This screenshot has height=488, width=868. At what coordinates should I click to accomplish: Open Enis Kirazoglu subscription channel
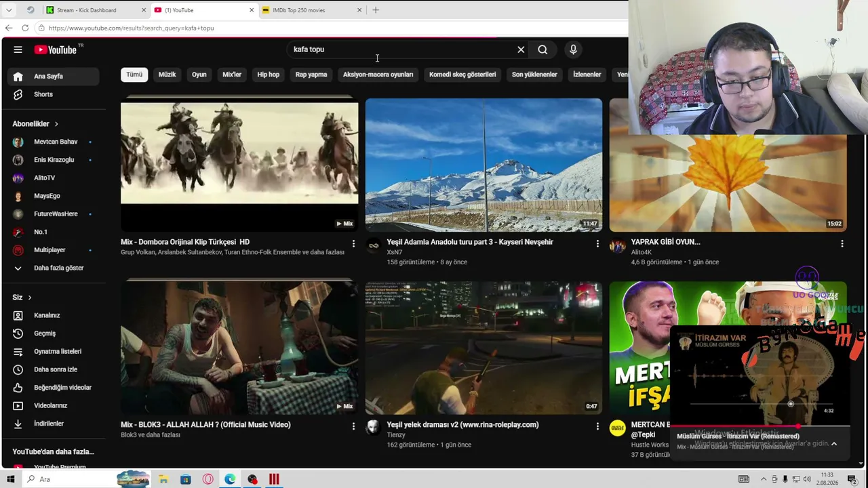53,160
